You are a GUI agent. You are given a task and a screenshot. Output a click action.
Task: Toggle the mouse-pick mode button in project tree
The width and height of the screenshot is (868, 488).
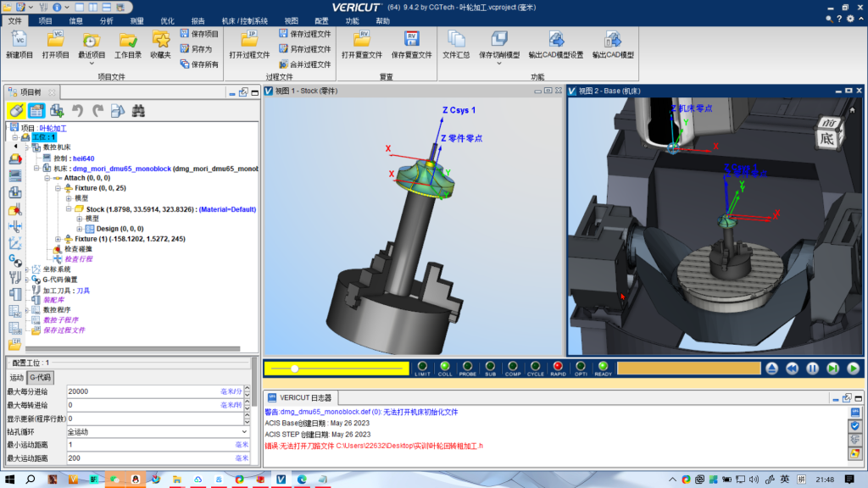click(16, 111)
